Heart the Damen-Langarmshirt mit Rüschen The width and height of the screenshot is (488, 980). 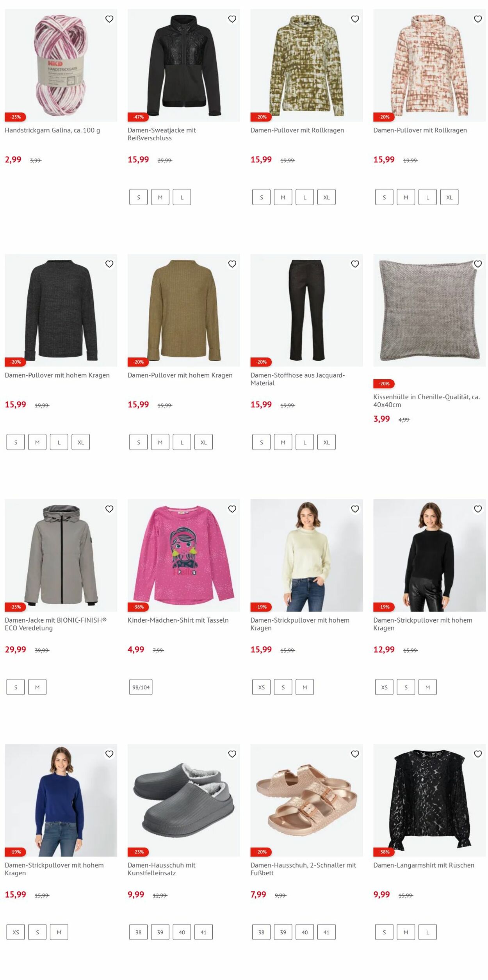(x=478, y=754)
